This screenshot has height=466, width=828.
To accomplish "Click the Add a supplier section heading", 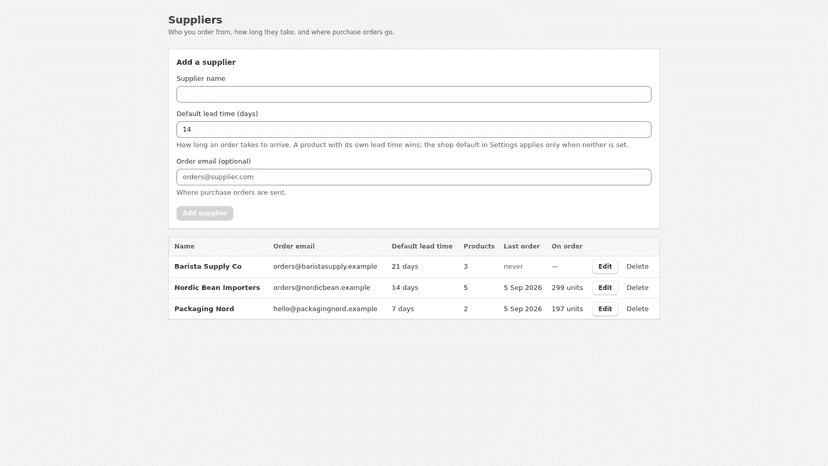I will [206, 62].
